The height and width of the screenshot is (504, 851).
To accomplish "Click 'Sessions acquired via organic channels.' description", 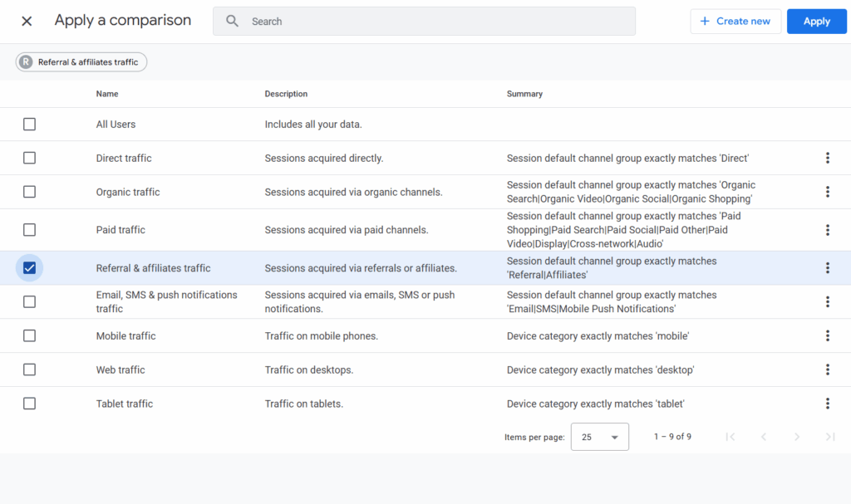I will click(x=353, y=192).
